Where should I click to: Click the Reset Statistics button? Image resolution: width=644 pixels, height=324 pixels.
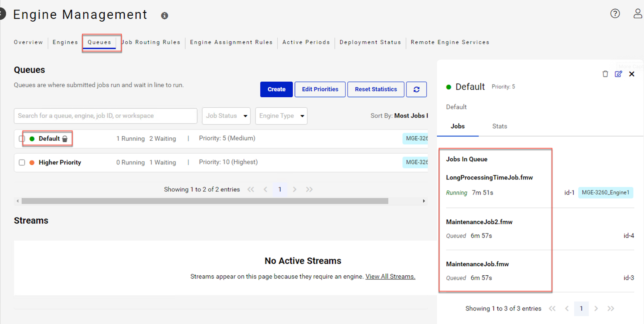[x=376, y=89]
